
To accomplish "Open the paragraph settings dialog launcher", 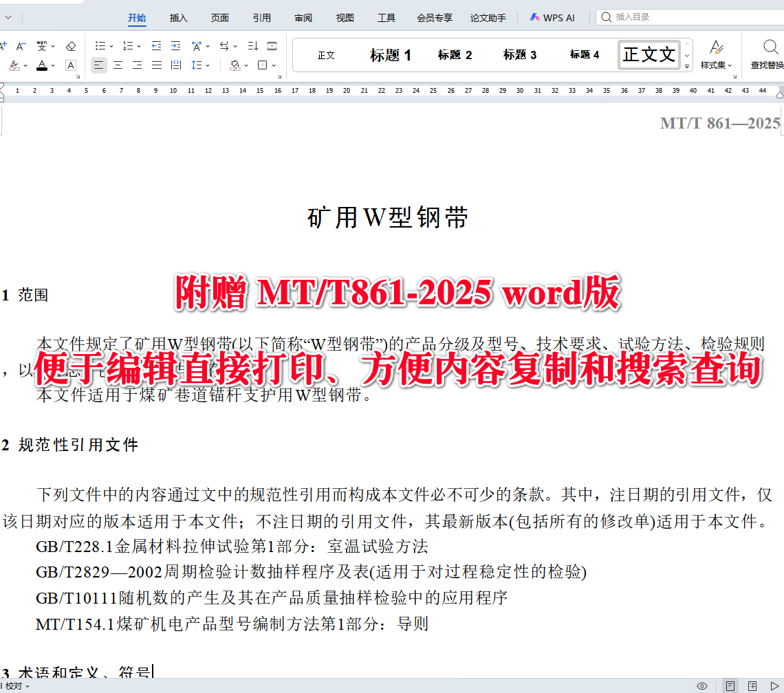I will tap(279, 76).
